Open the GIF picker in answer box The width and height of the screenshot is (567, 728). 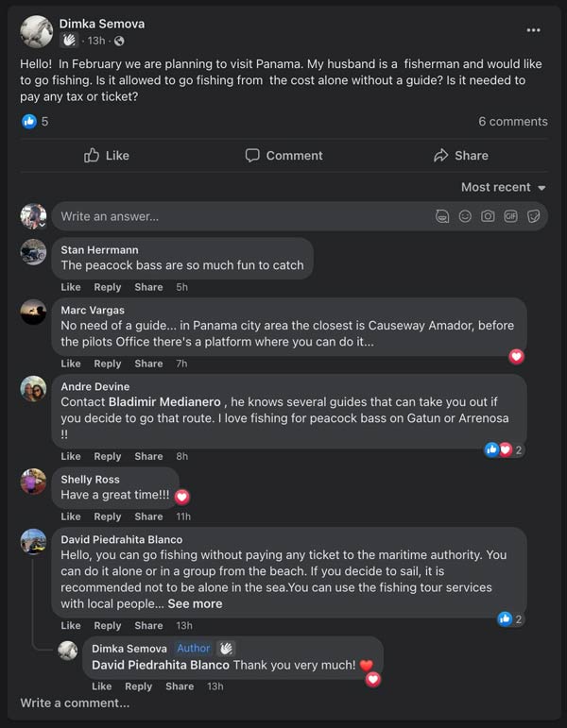[x=510, y=216]
